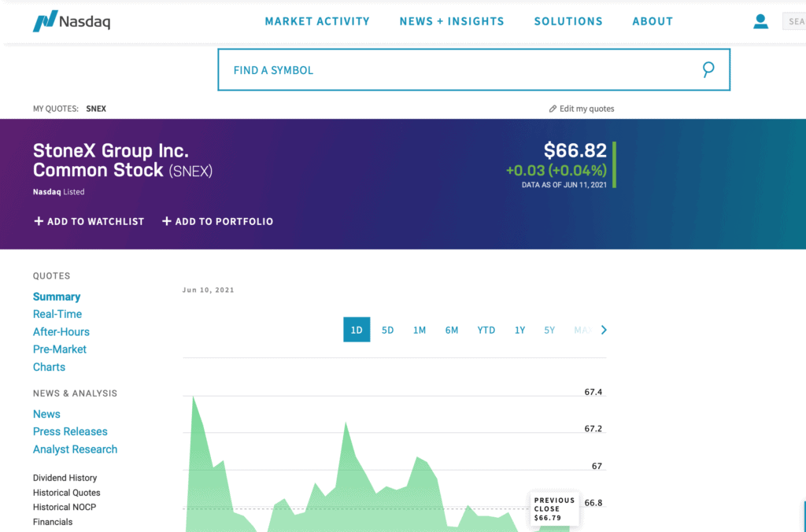The image size is (806, 532).
Task: Click the 67.4 axis label
Action: tap(593, 392)
